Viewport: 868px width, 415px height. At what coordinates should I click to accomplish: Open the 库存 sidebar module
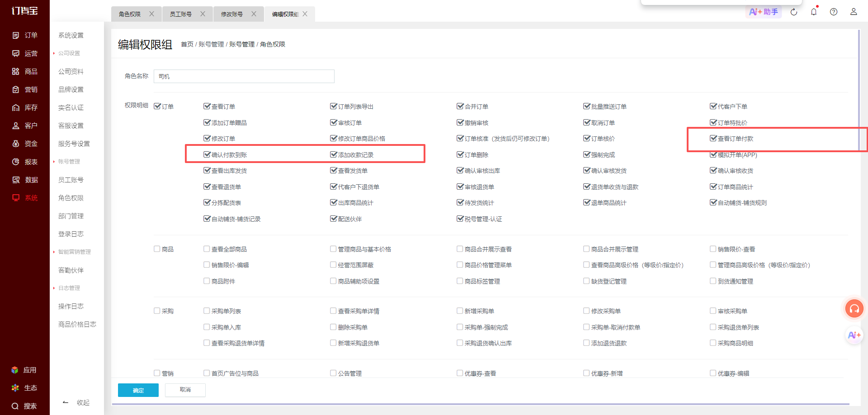[25, 107]
